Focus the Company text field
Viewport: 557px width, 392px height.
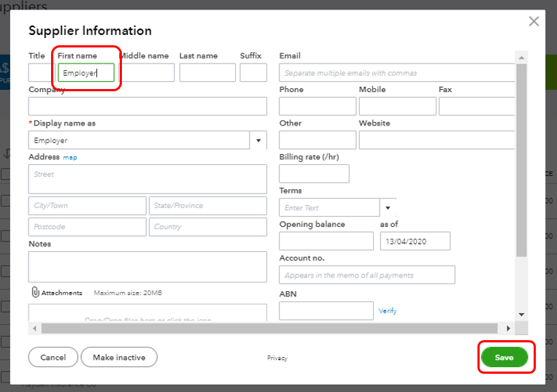coord(147,107)
